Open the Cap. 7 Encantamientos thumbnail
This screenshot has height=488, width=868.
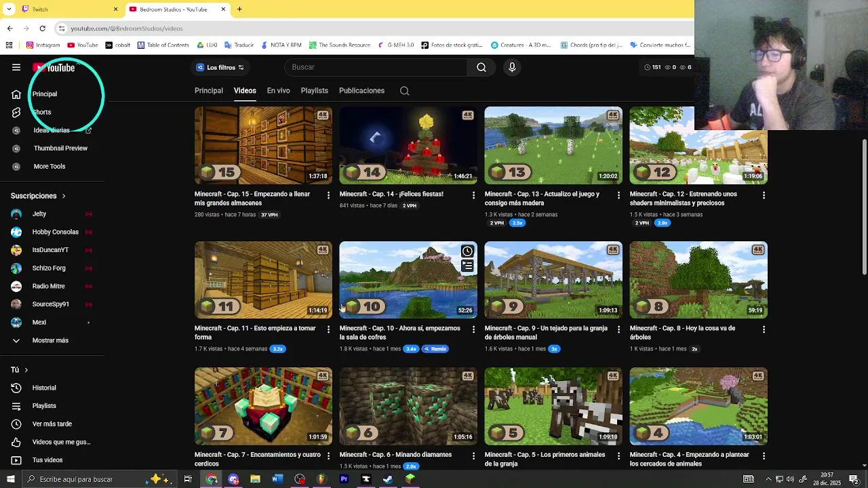tap(263, 406)
